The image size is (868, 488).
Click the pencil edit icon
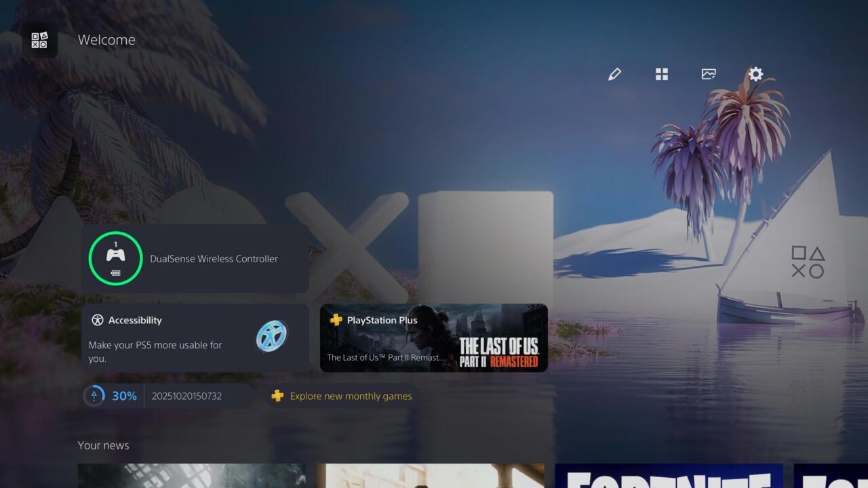614,75
